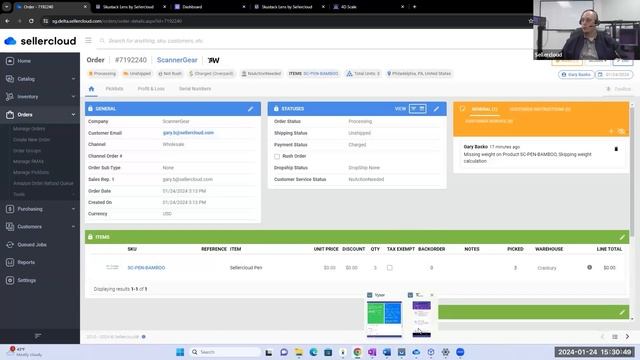Image resolution: width=640 pixels, height=360 pixels.
Task: Click the Processing status chip
Action: coord(102,73)
